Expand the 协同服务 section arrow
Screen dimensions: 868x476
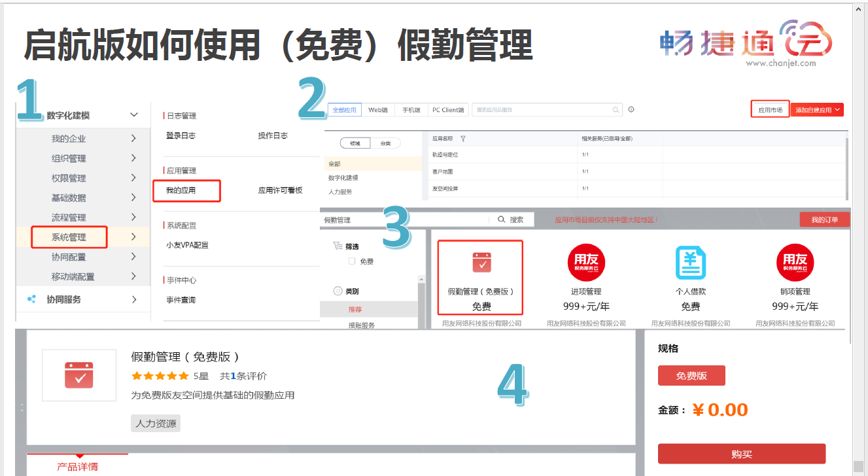(133, 299)
